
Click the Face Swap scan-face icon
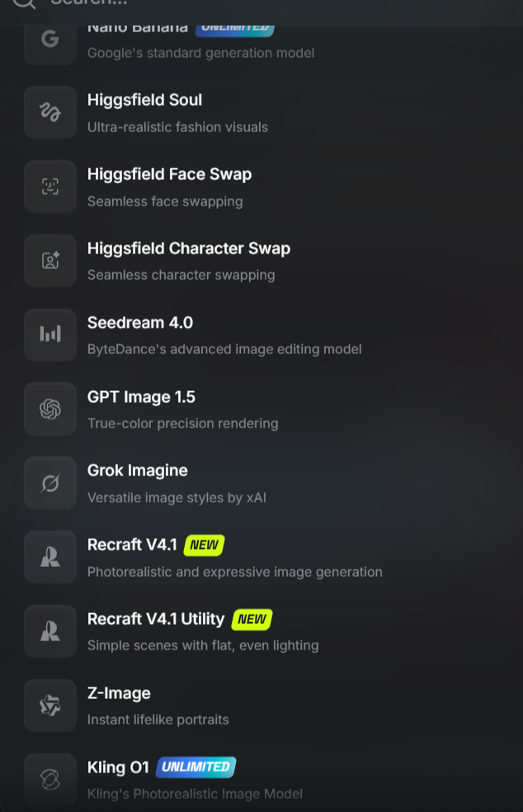(x=50, y=186)
